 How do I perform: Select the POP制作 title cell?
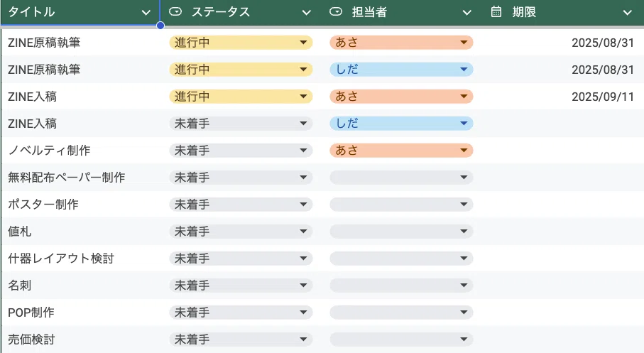pos(80,313)
